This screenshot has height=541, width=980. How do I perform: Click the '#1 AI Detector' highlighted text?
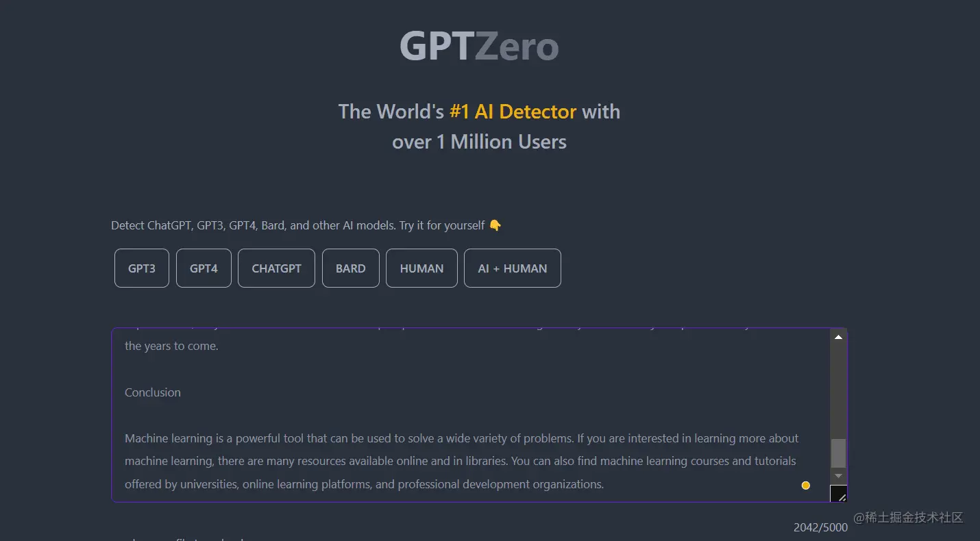(513, 112)
